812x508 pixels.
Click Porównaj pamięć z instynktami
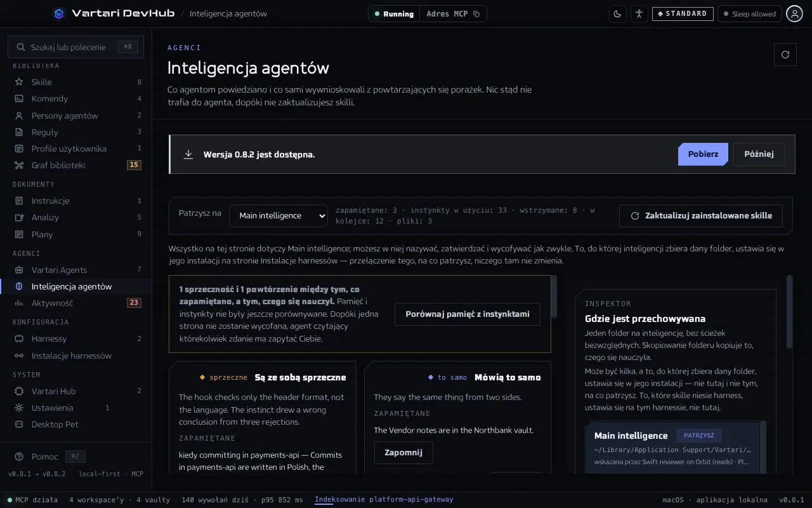pyautogui.click(x=468, y=314)
